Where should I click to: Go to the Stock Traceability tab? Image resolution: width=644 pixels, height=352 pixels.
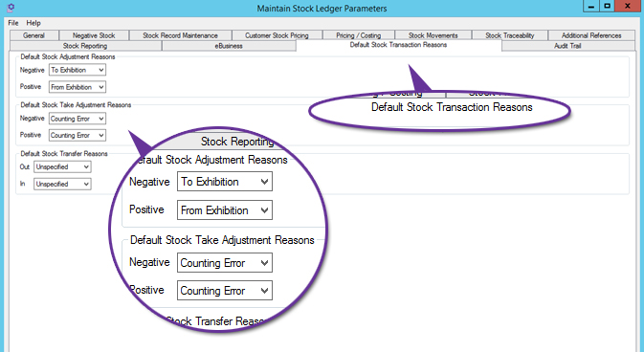click(x=510, y=35)
